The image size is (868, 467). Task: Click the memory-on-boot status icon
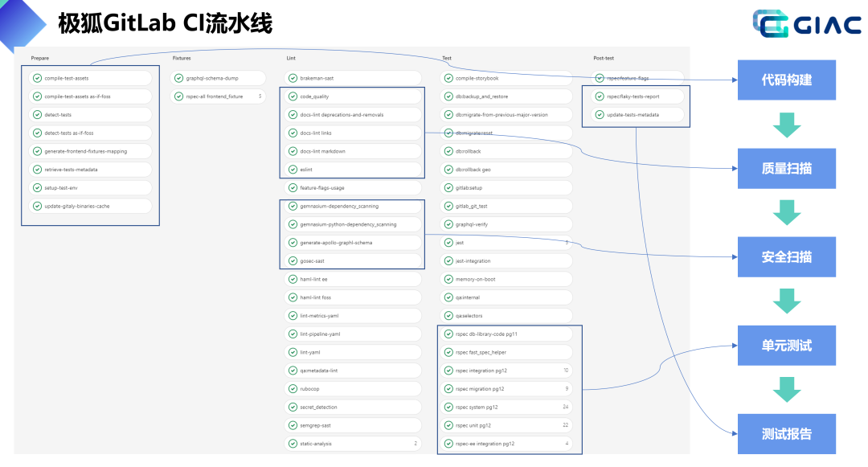coord(448,279)
